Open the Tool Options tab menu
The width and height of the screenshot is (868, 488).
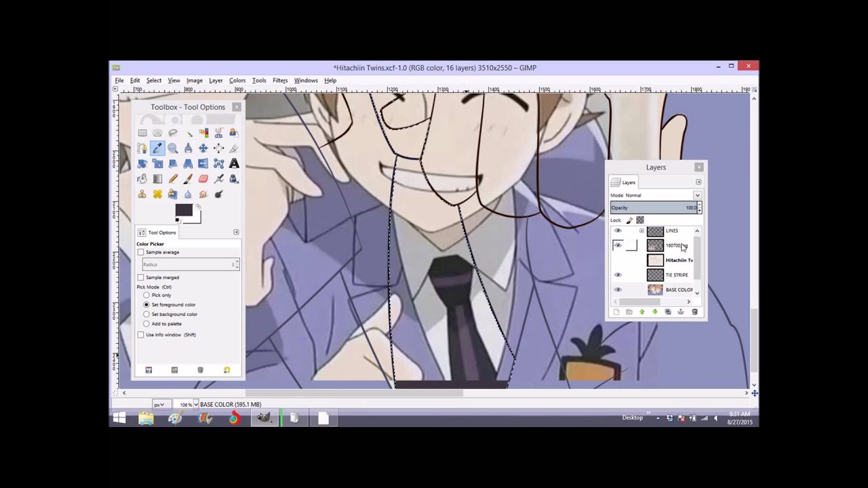tap(236, 232)
